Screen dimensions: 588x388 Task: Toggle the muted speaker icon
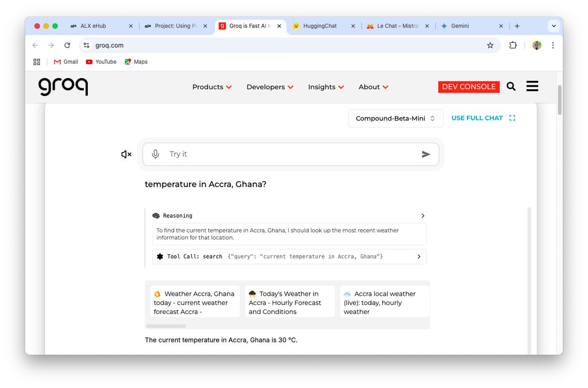(126, 155)
